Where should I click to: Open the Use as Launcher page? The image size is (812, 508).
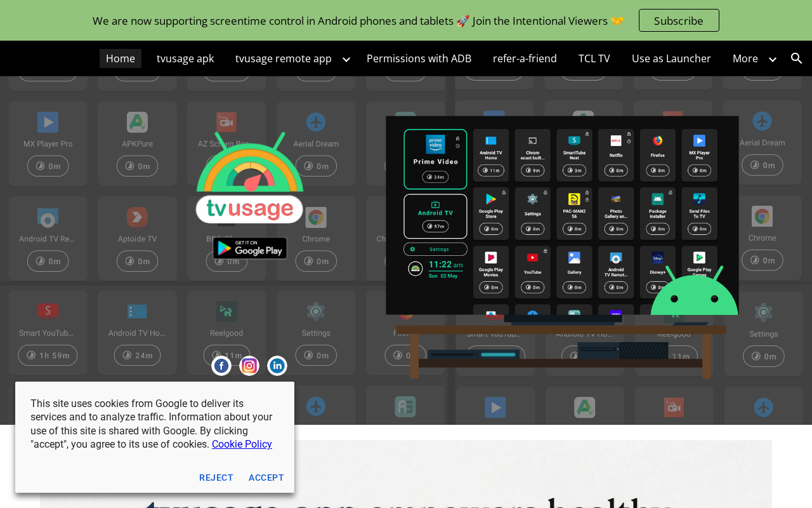point(671,58)
